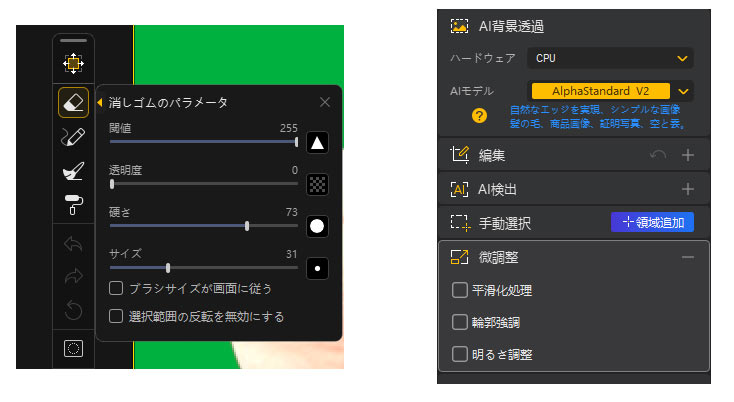
Task: Expand the AI検出 section plus
Action: click(x=687, y=190)
